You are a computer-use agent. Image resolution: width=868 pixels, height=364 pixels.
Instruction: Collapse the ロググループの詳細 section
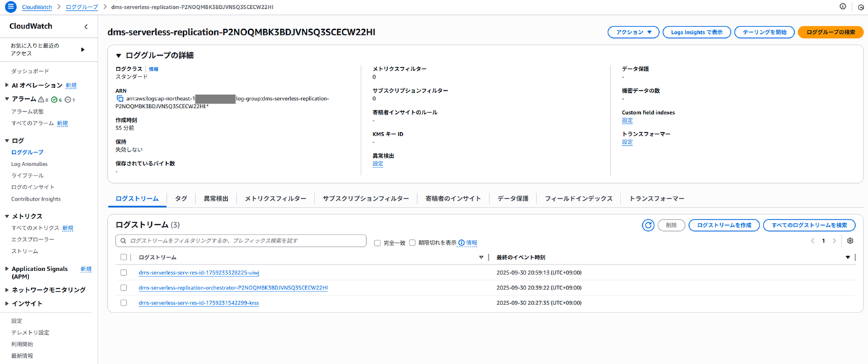click(x=119, y=56)
